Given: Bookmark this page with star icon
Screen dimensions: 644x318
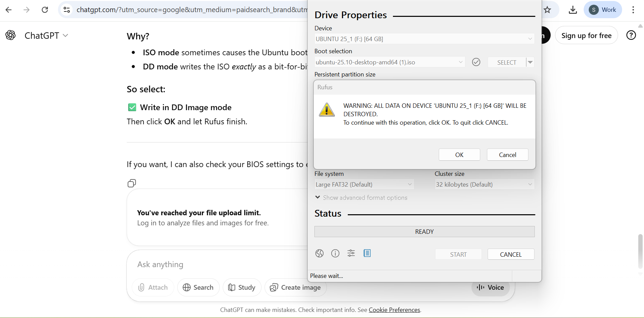Looking at the screenshot, I should pyautogui.click(x=547, y=10).
